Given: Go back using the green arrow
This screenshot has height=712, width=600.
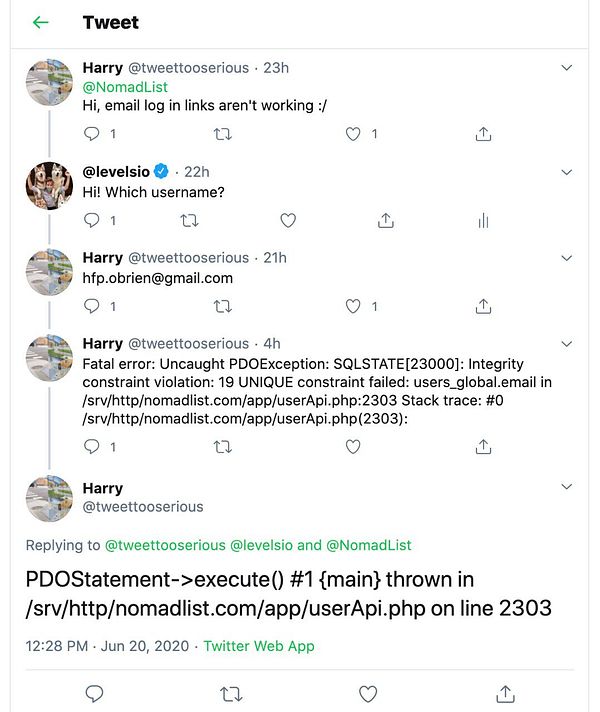Looking at the screenshot, I should [41, 22].
